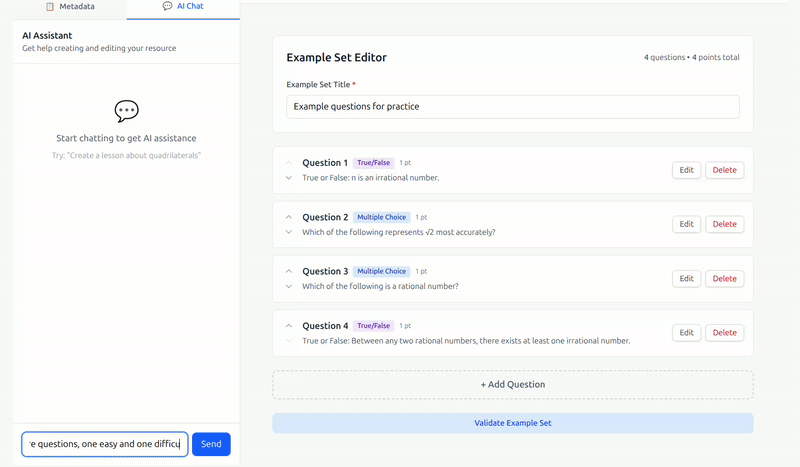Click Question 1 up chevron

(289, 163)
